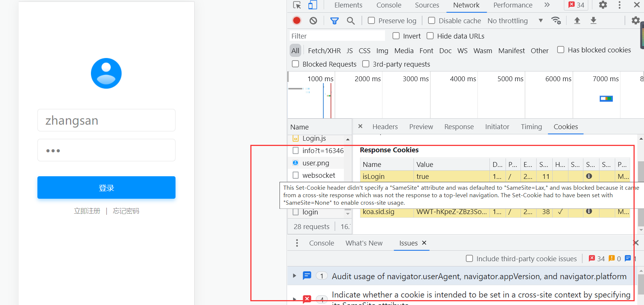Click the password input field
Image resolution: width=644 pixels, height=305 pixels.
tap(106, 150)
